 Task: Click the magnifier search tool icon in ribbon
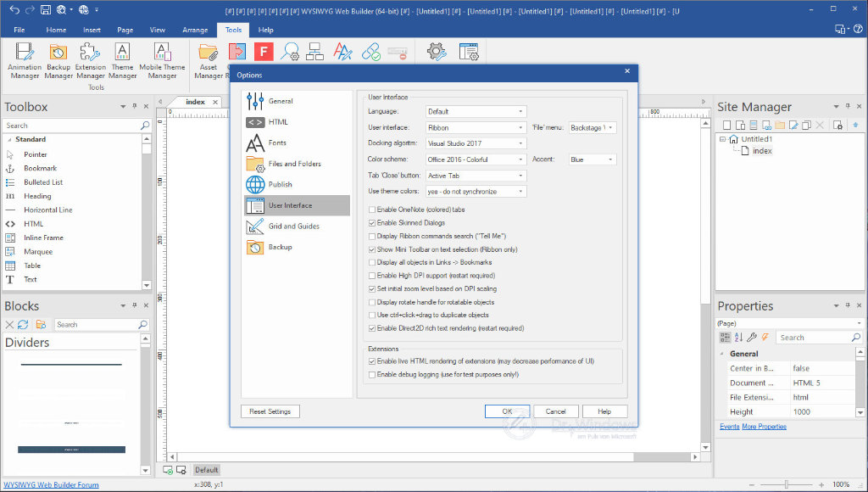[290, 52]
